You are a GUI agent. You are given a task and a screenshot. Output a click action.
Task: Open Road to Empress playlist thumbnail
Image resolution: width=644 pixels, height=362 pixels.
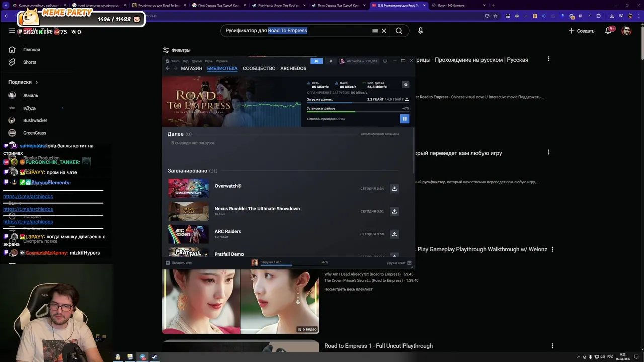point(240,302)
